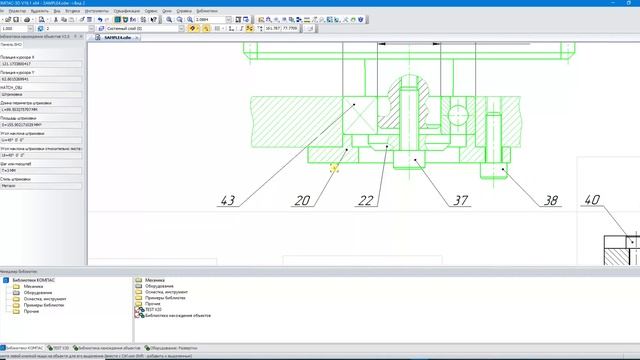Toggle the grid display button
640x360 pixels.
[218, 29]
